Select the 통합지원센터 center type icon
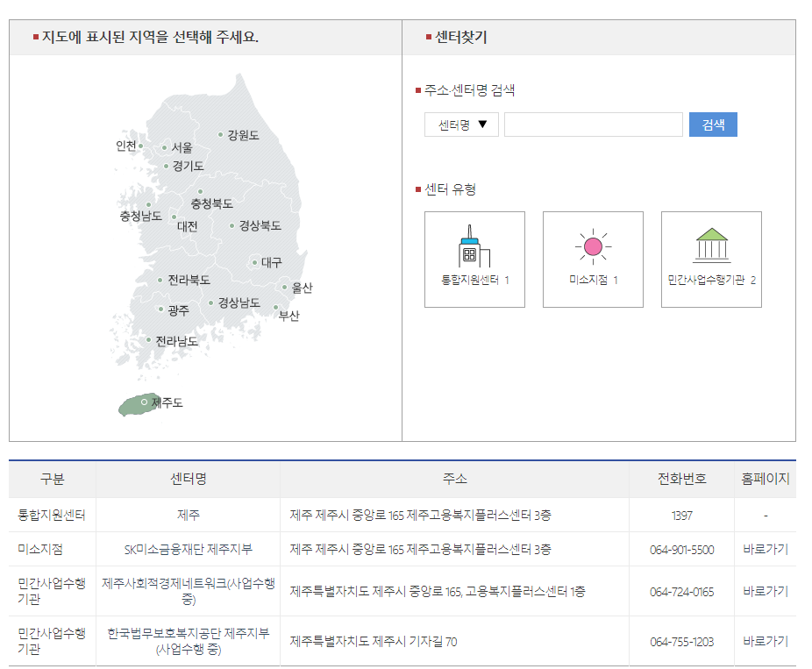The width and height of the screenshot is (812, 669). pyautogui.click(x=474, y=259)
